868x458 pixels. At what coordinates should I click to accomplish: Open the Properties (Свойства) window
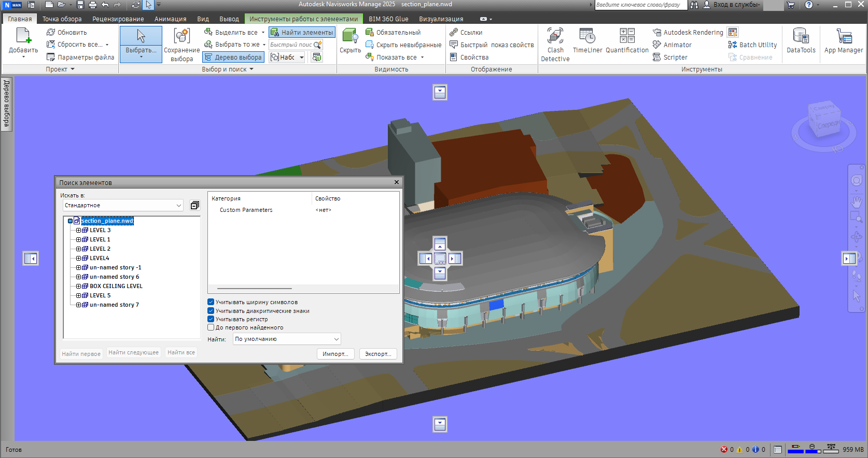coord(469,57)
